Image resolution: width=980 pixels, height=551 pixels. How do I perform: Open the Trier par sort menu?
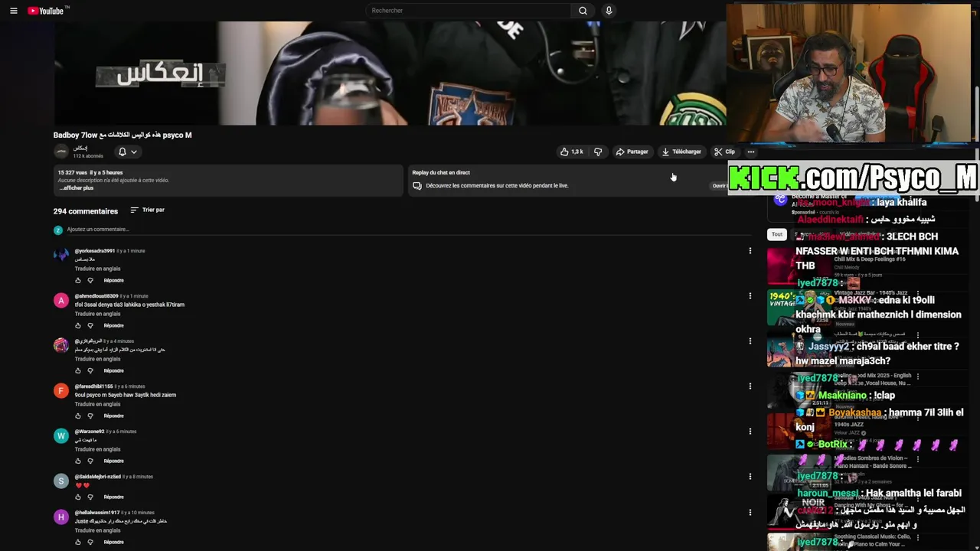147,210
